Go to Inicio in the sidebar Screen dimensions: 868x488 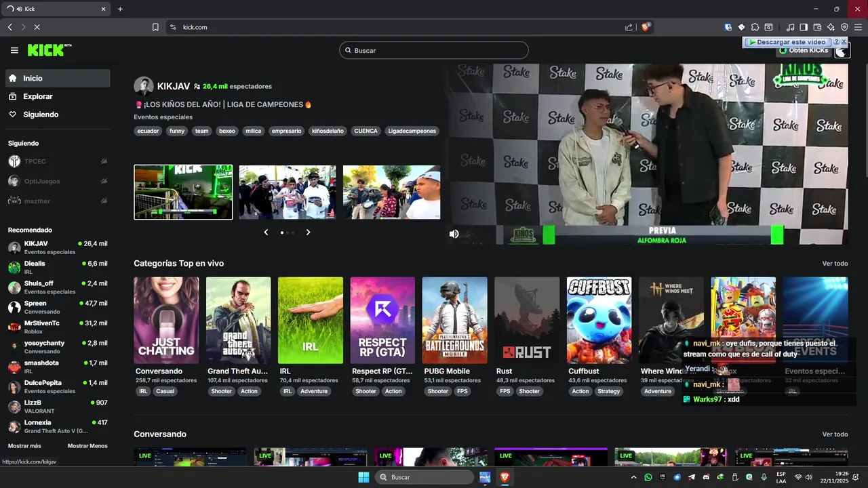(58, 78)
